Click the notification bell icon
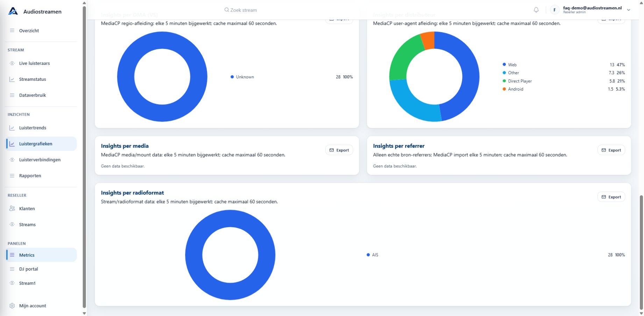644x316 pixels. pyautogui.click(x=536, y=10)
